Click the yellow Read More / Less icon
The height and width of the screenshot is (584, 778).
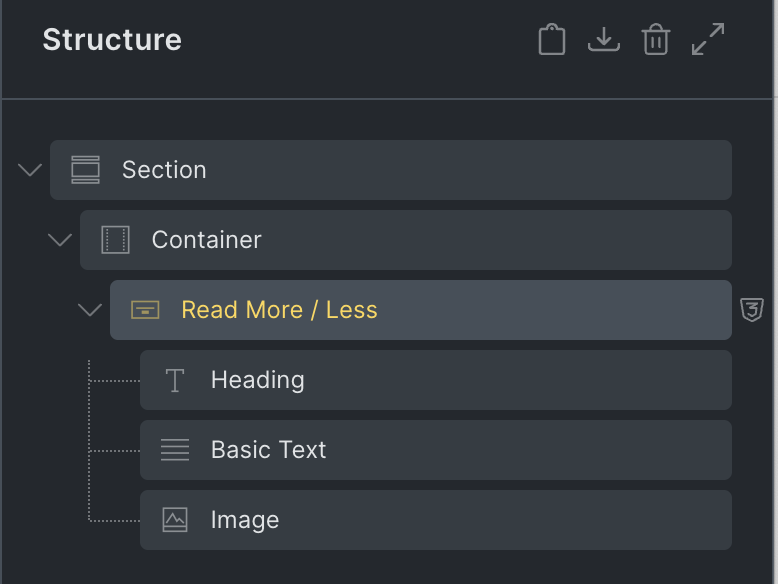tap(145, 310)
